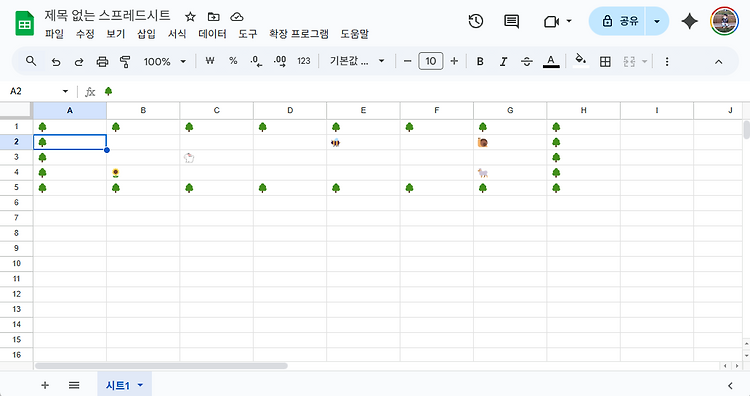The height and width of the screenshot is (396, 750).
Task: Click the 공유 share button
Action: (x=617, y=21)
